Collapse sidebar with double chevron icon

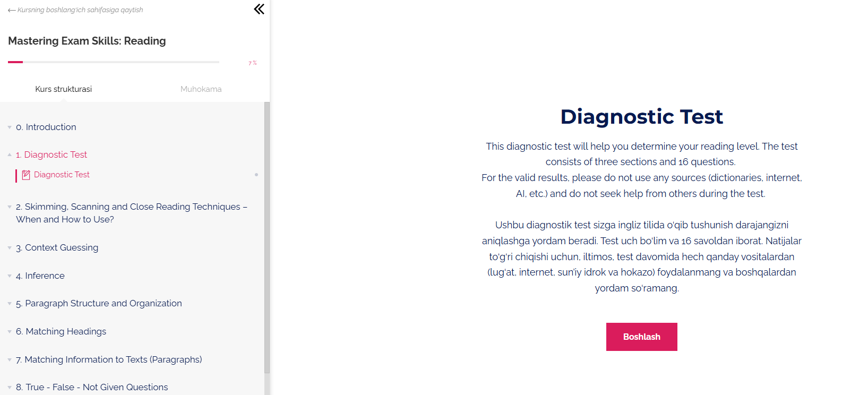coord(259,9)
